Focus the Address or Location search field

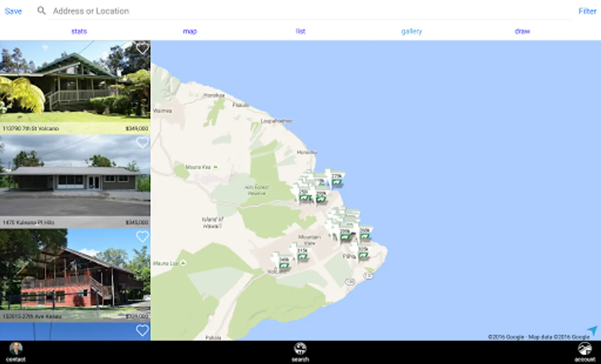pyautogui.click(x=310, y=11)
